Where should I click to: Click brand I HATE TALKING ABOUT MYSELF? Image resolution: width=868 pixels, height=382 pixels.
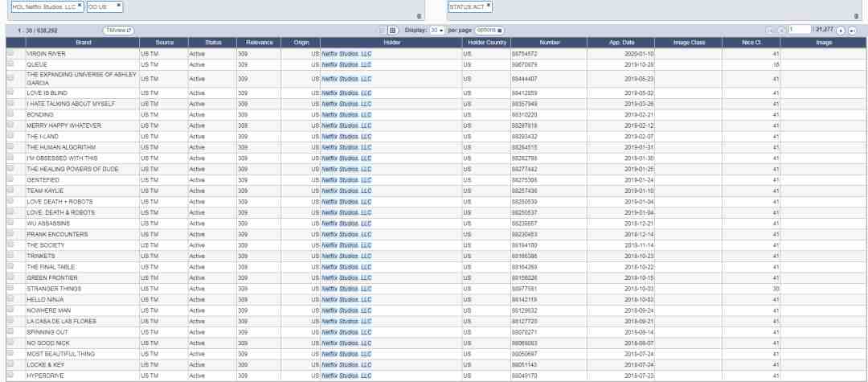71,104
